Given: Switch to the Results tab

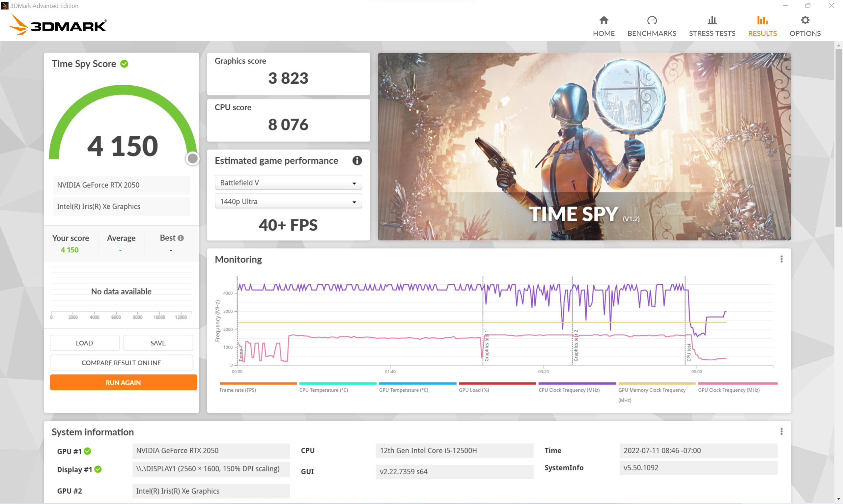Looking at the screenshot, I should pos(762,26).
